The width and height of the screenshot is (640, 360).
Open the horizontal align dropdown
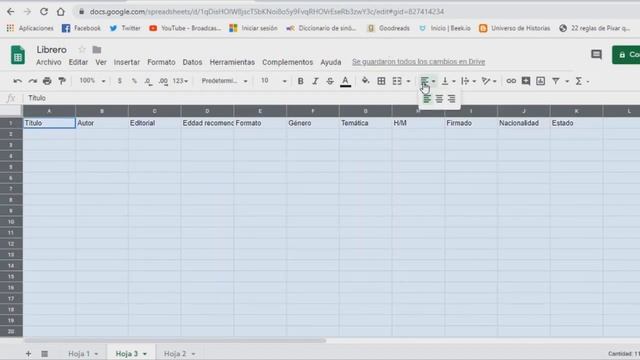[427, 81]
